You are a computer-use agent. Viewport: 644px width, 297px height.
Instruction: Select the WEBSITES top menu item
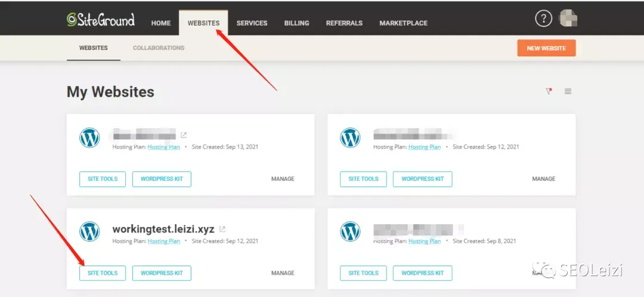(x=203, y=23)
